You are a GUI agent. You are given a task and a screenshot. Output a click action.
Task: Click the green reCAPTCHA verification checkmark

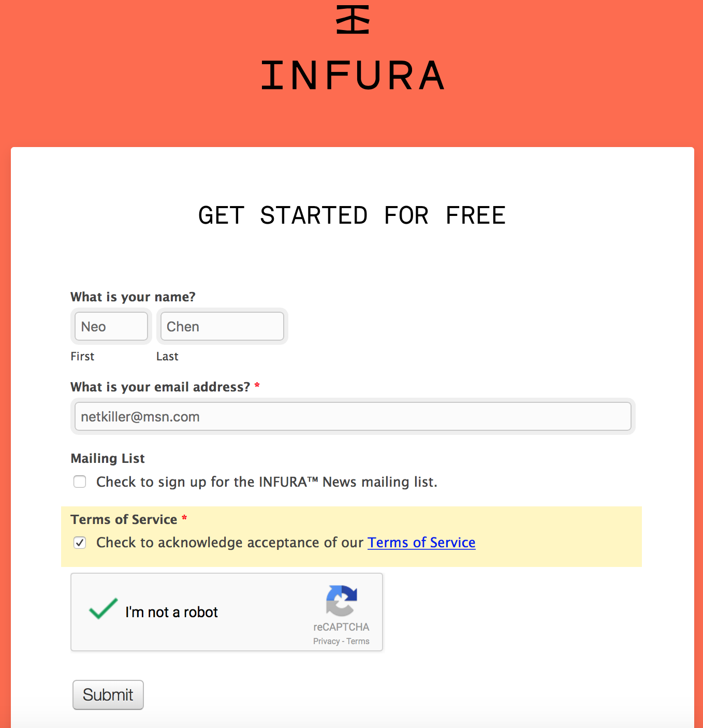coord(103,609)
